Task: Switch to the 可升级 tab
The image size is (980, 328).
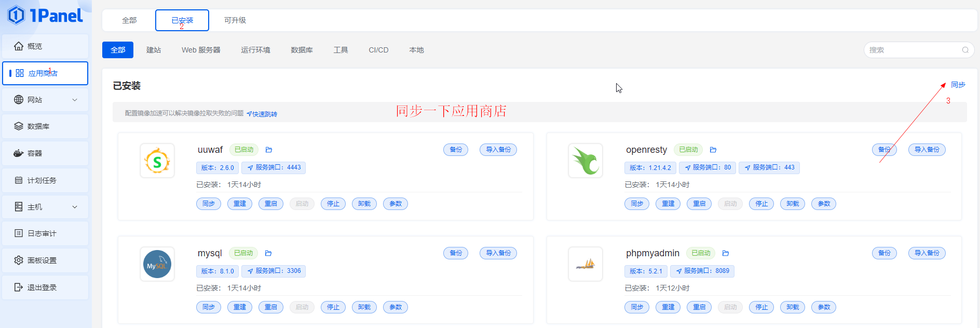Action: (x=235, y=20)
